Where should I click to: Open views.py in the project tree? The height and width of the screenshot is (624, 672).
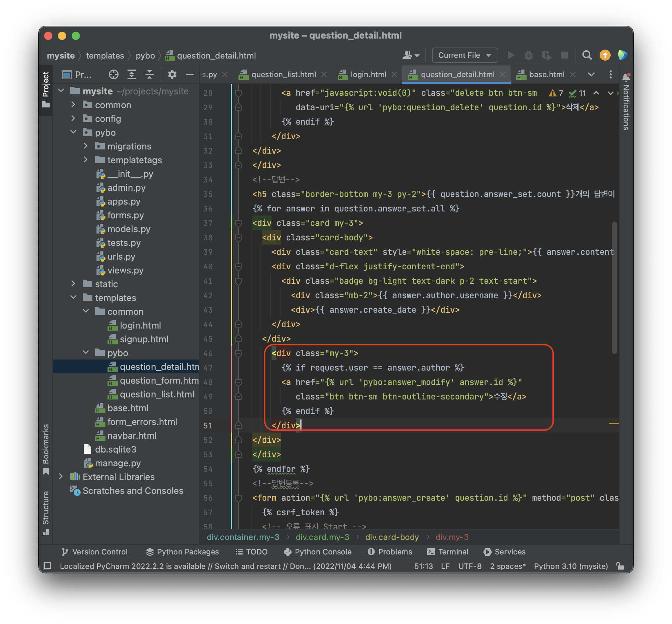[125, 270]
